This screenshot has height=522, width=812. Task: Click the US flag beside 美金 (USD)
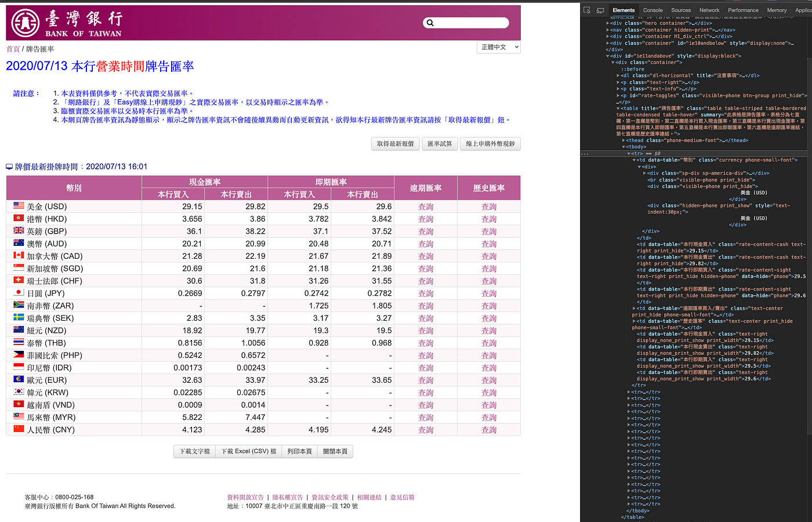18,205
